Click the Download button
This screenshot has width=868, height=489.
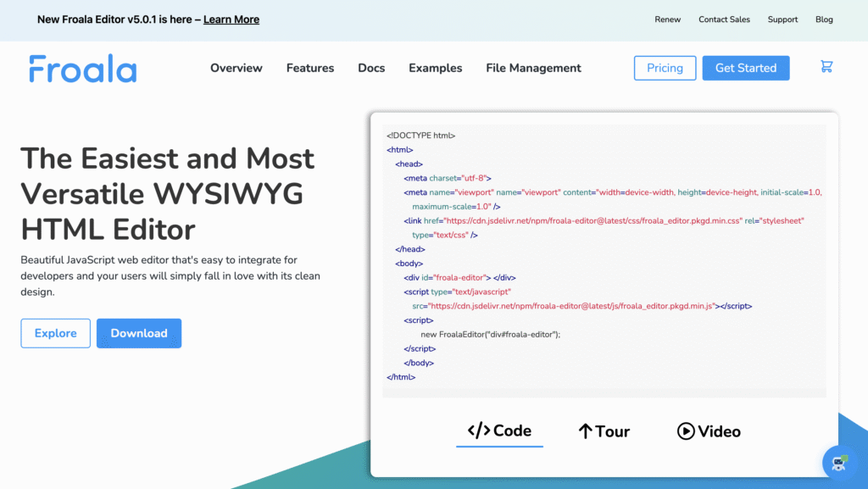(x=139, y=333)
